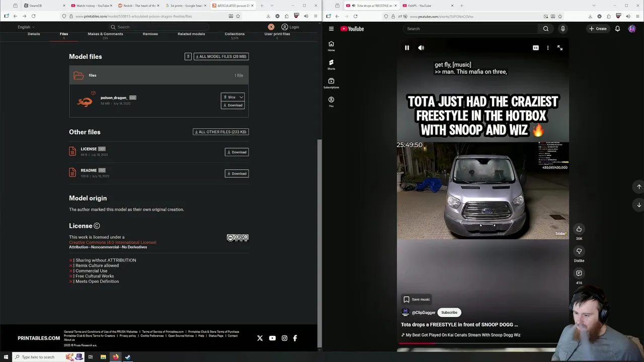Select the Files tab on Printables
Image resolution: width=644 pixels, height=362 pixels.
pyautogui.click(x=64, y=35)
